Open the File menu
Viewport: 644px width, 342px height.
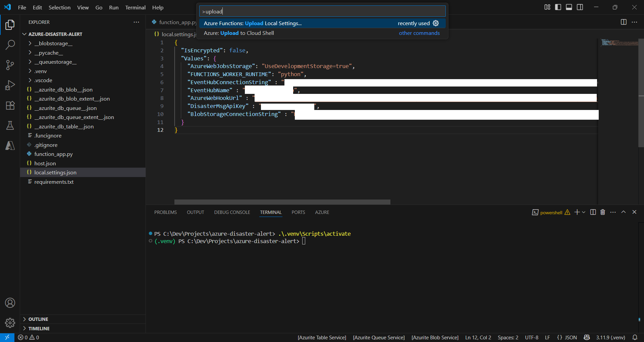pyautogui.click(x=22, y=7)
